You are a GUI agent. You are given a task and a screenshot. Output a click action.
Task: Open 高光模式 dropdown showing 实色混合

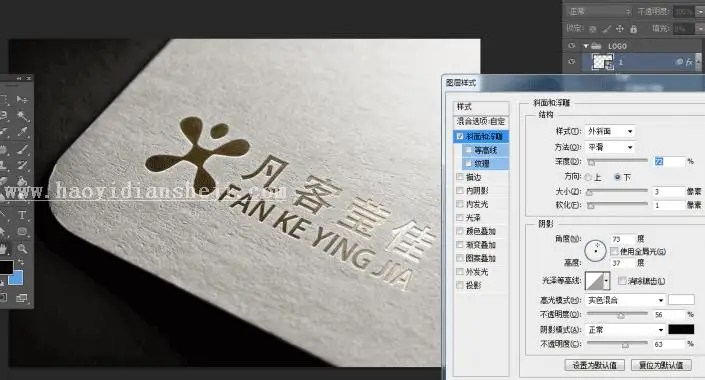pos(625,300)
